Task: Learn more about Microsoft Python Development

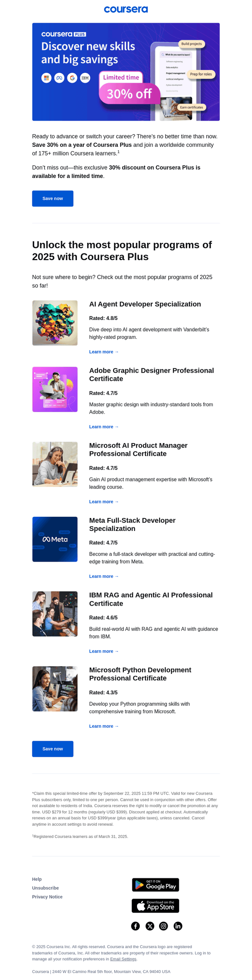Action: tap(104, 726)
